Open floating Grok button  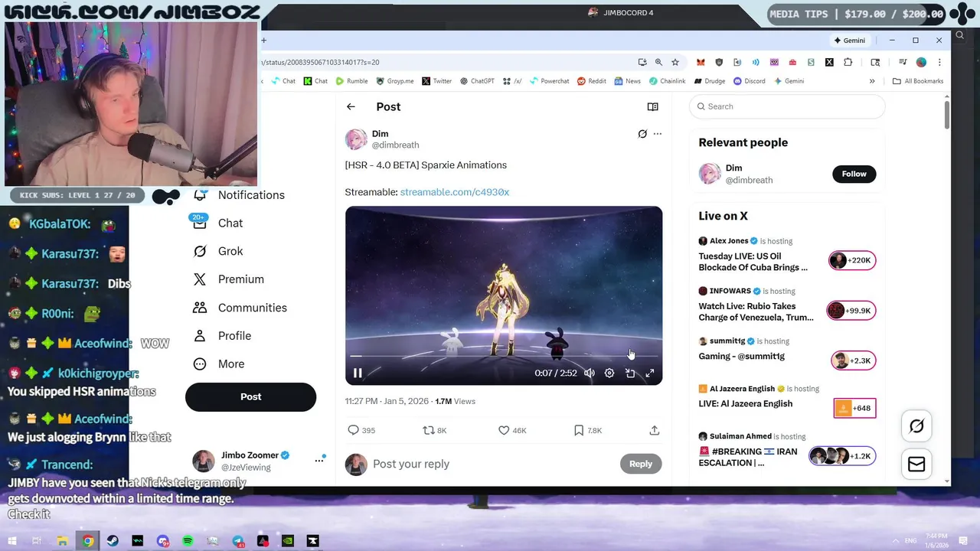(916, 427)
